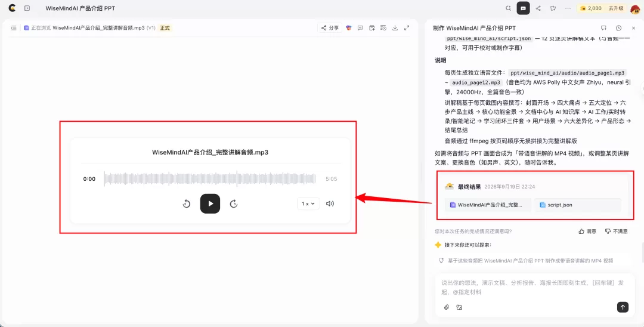Click the audio_page1.mp3 path code snippet
644x327 pixels.
[568, 73]
